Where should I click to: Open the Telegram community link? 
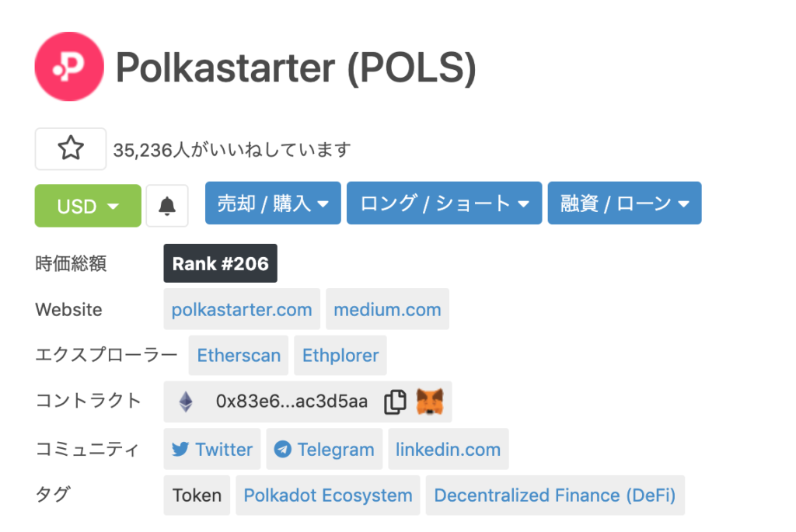324,449
